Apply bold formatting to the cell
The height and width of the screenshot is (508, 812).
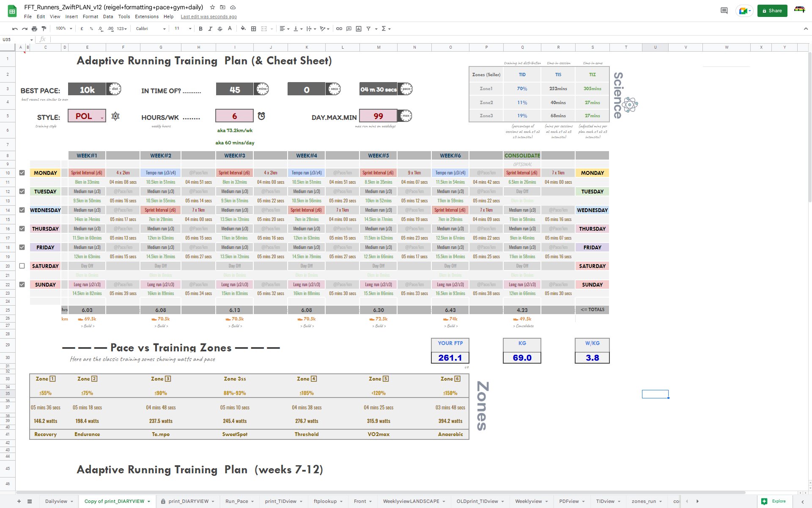pyautogui.click(x=200, y=28)
